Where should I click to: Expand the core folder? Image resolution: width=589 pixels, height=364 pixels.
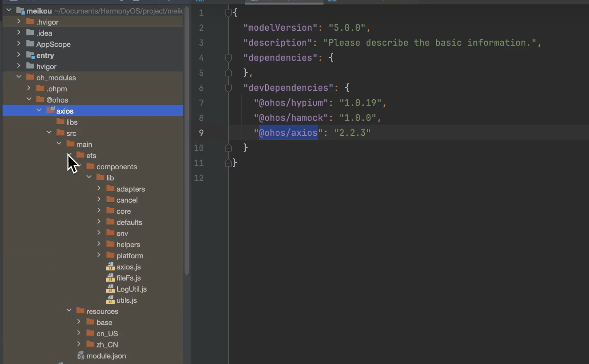99,211
